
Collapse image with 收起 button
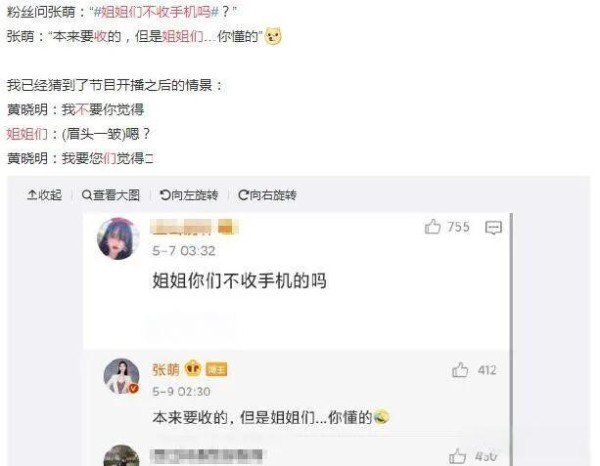point(44,195)
